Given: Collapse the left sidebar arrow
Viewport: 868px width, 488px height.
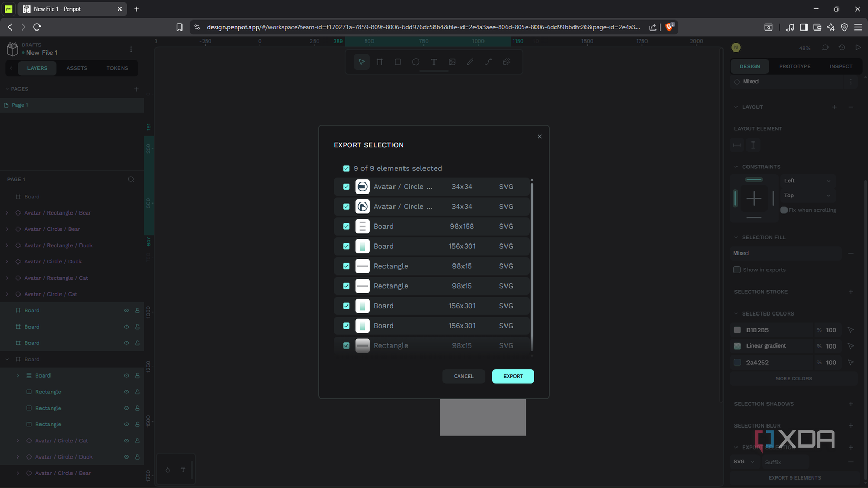Looking at the screenshot, I should 11,68.
